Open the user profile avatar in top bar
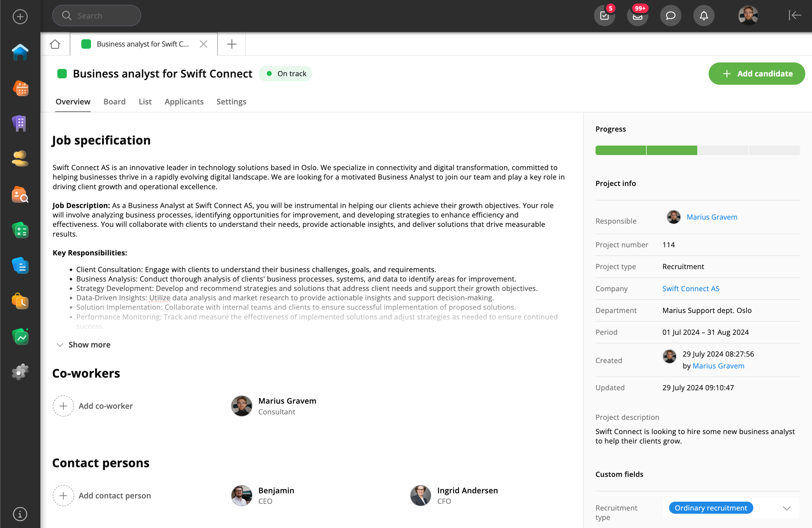 pyautogui.click(x=748, y=15)
